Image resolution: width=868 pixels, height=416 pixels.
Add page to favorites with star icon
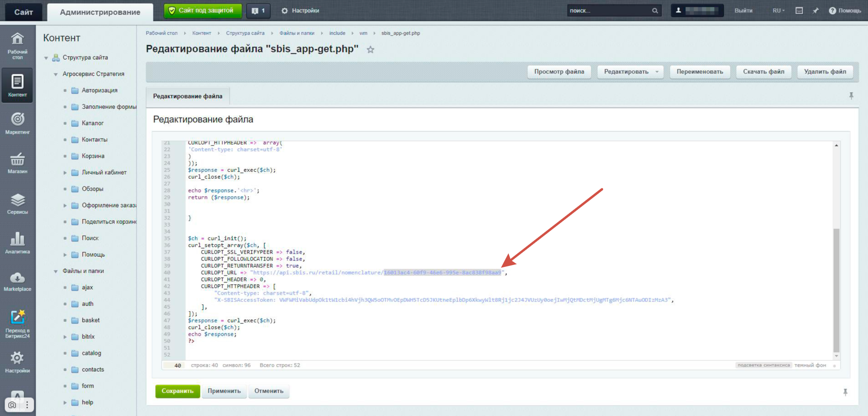click(x=370, y=50)
